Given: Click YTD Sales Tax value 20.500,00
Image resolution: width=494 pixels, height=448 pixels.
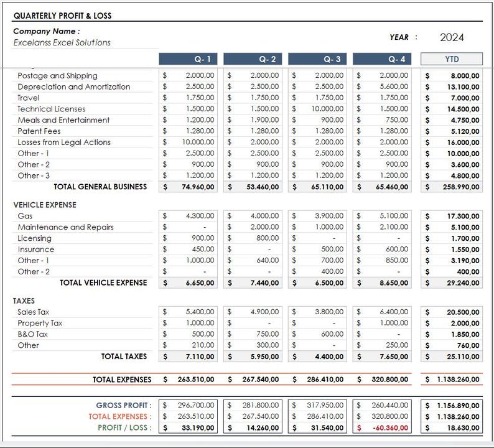Looking at the screenshot, I should click(x=463, y=312).
